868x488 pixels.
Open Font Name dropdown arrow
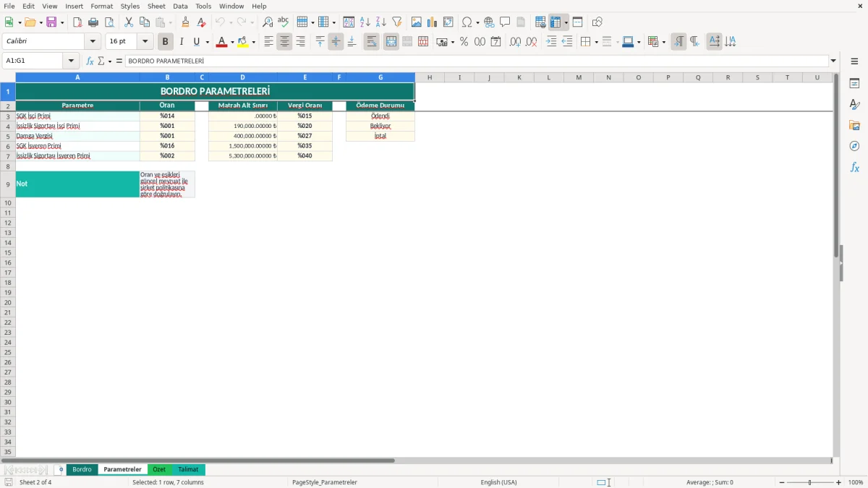coord(93,42)
